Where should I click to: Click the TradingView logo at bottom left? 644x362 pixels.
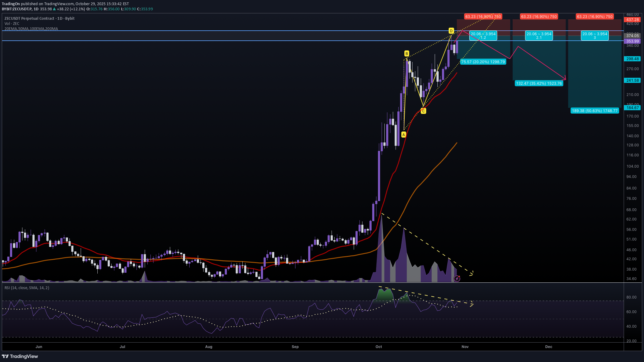tap(20, 356)
